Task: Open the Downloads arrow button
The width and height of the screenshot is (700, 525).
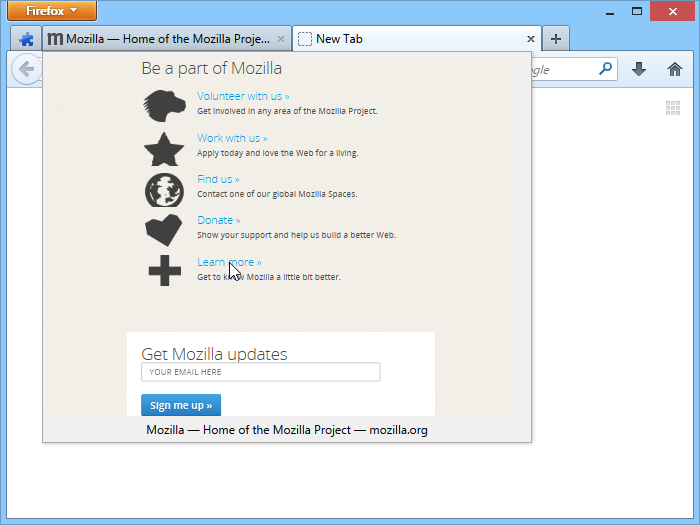Action: coord(640,70)
